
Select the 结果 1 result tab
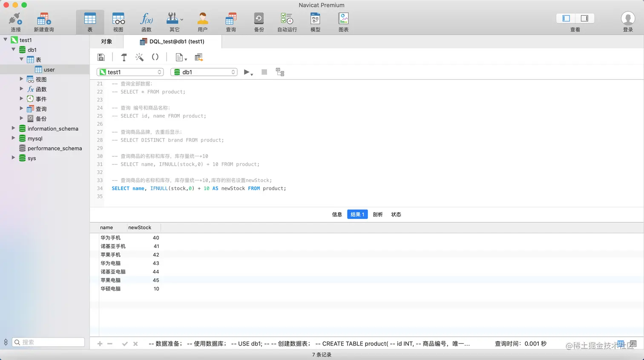tap(357, 214)
